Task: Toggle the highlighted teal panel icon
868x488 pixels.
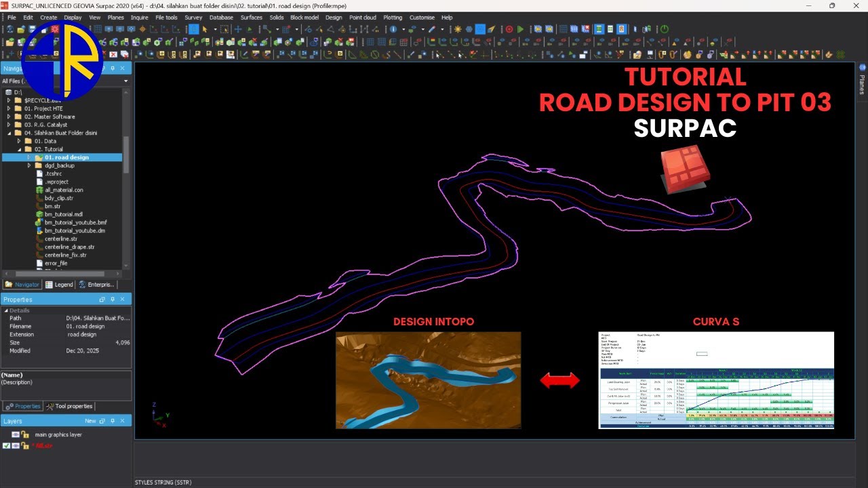Action: tap(599, 29)
